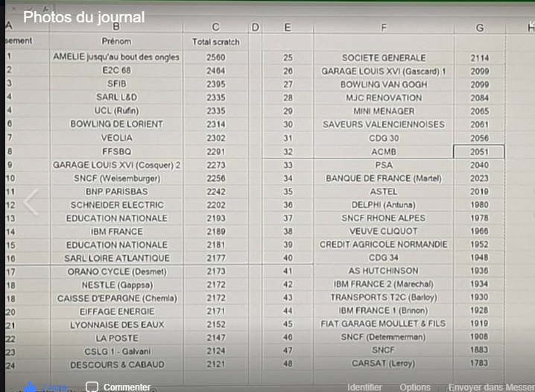Viewport: 535px width, 392px height.
Task: Select the FFSBQ cell
Action: click(x=116, y=151)
